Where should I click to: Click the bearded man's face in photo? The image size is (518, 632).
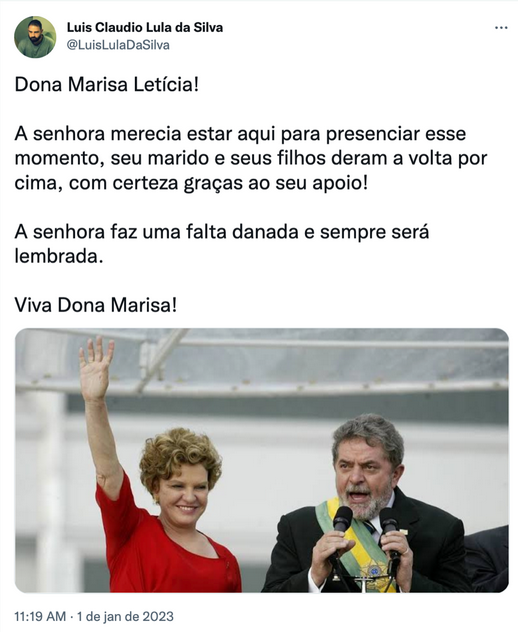pos(363,476)
